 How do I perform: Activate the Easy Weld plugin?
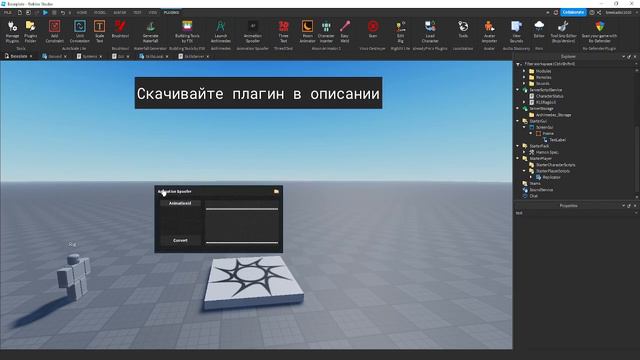coord(345,32)
